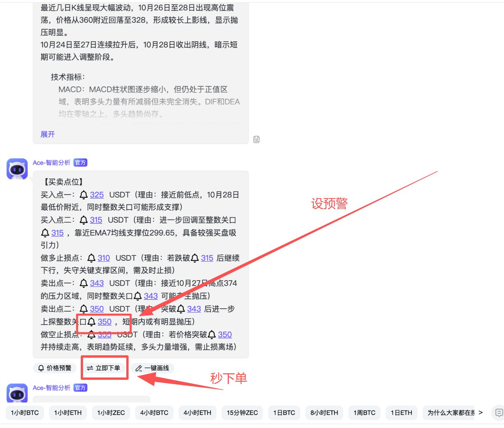Select the pen icon on 一键画线 button
504x428 pixels.
pos(139,368)
